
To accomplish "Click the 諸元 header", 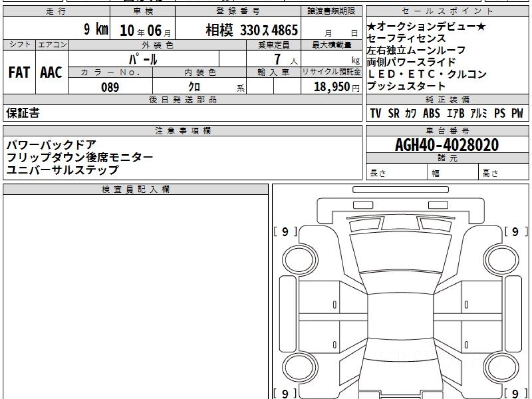I will click(447, 158).
